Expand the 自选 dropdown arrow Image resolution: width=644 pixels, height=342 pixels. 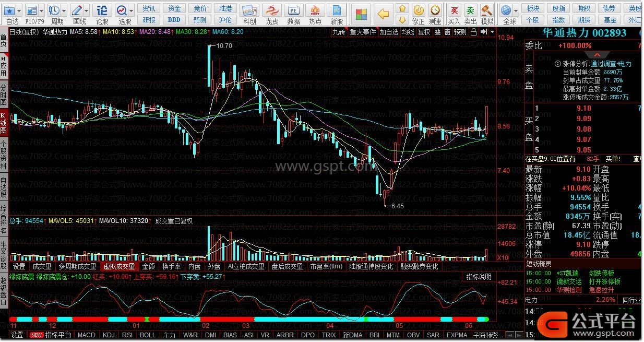pos(19,10)
